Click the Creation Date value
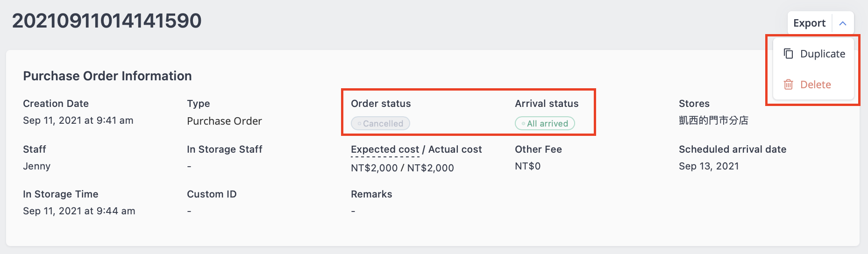This screenshot has width=868, height=254. coord(78,120)
